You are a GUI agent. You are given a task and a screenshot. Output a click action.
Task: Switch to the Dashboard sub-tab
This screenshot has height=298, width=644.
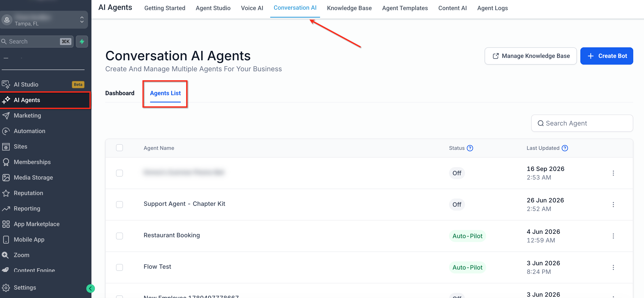[x=120, y=93]
